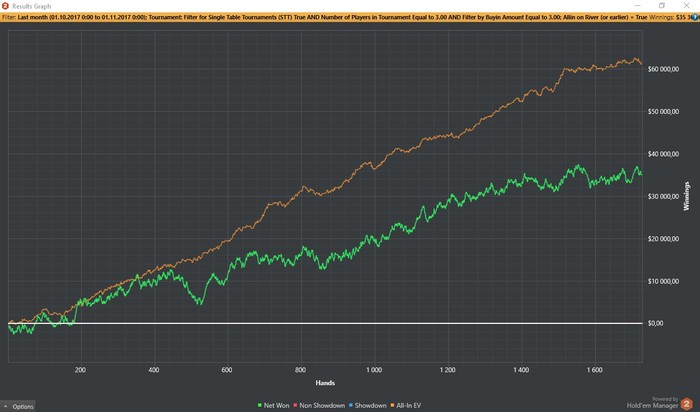The width and height of the screenshot is (700, 412).
Task: Click the $50 000,00 axis label
Action: pyautogui.click(x=663, y=112)
